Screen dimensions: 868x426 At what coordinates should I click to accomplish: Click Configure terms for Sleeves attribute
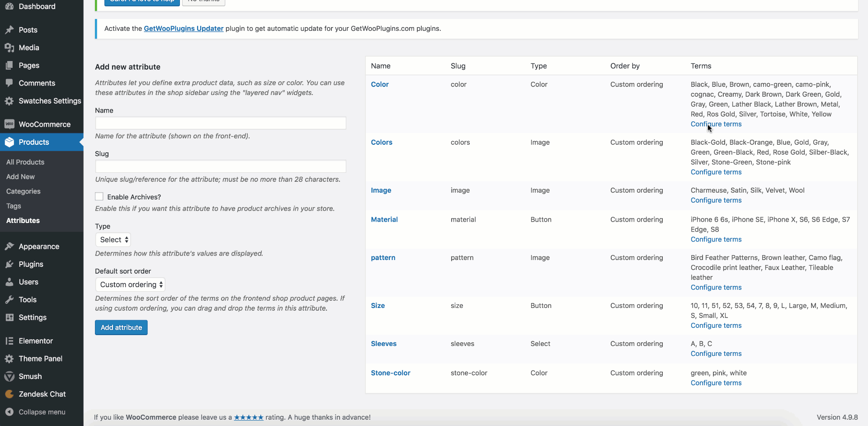coord(716,354)
